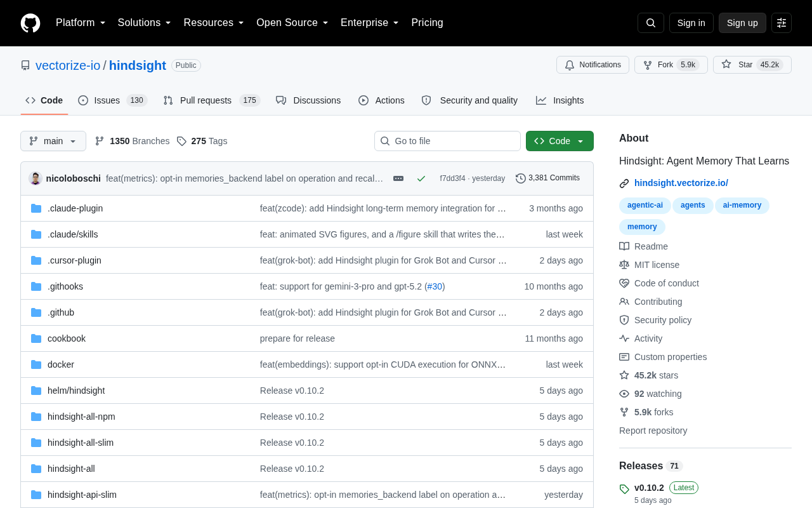812x508 pixels.
Task: Click the Notifications bell button
Action: (593, 65)
